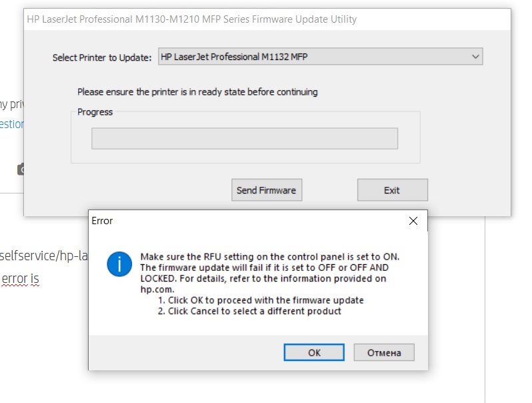Viewport: 532px width, 403px height.
Task: Click the "Click OK to proceed" instruction line
Action: tap(261, 300)
